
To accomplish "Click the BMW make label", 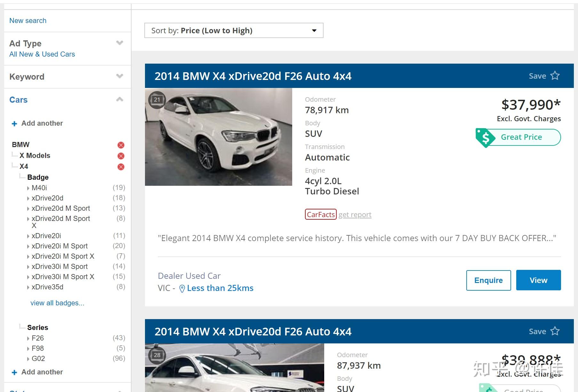I will click(20, 145).
